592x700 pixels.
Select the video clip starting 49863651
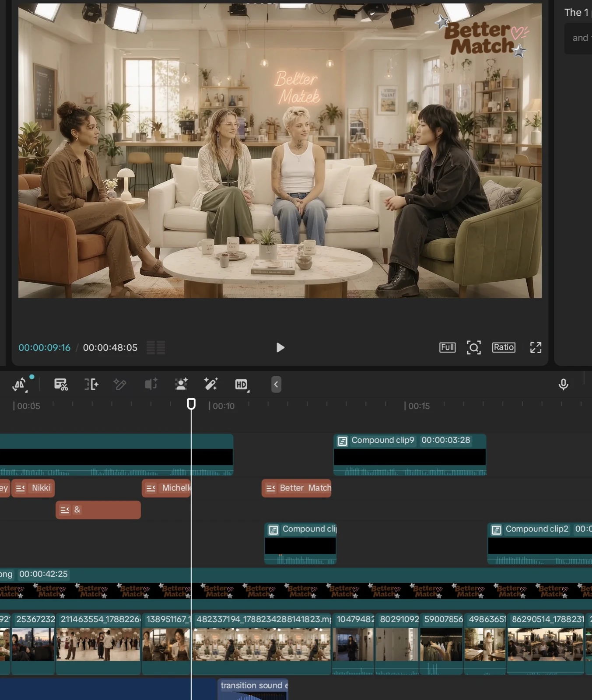[x=486, y=644]
